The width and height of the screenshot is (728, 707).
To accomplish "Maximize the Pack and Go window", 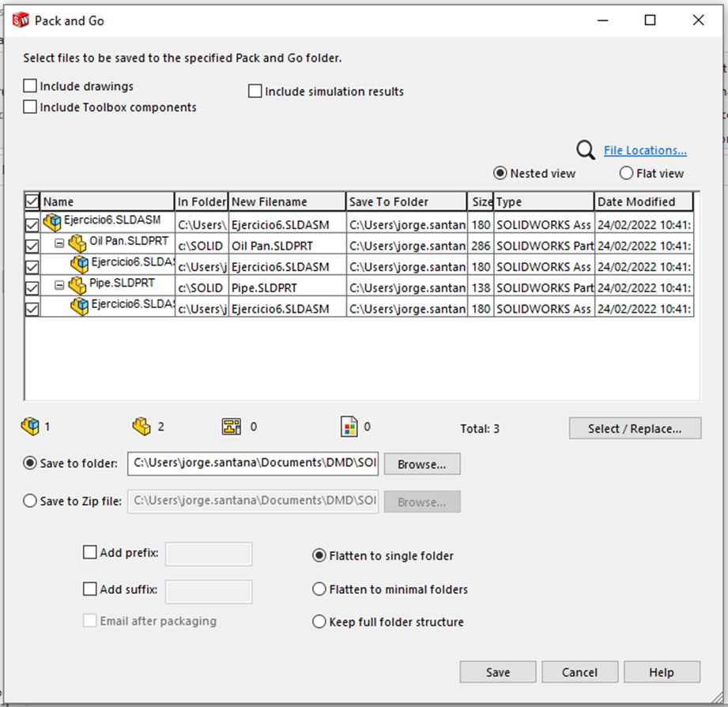I will pos(650,21).
